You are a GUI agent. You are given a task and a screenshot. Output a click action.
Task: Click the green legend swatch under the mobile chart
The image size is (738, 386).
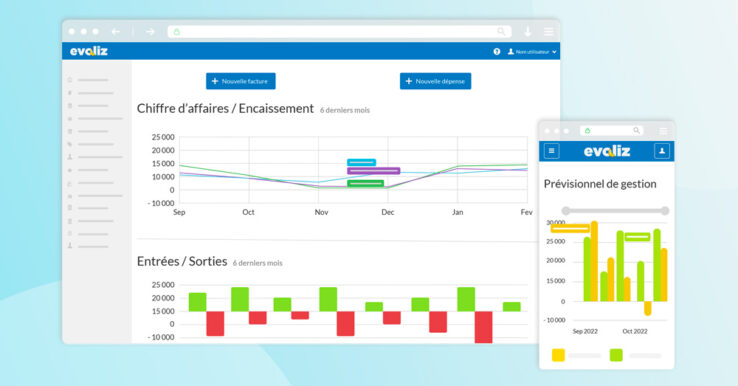(616, 355)
